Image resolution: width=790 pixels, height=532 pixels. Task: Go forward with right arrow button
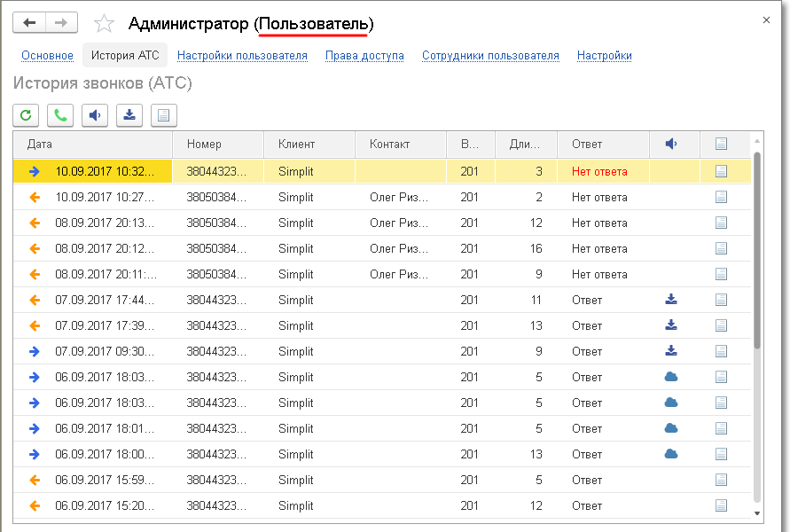pos(61,23)
